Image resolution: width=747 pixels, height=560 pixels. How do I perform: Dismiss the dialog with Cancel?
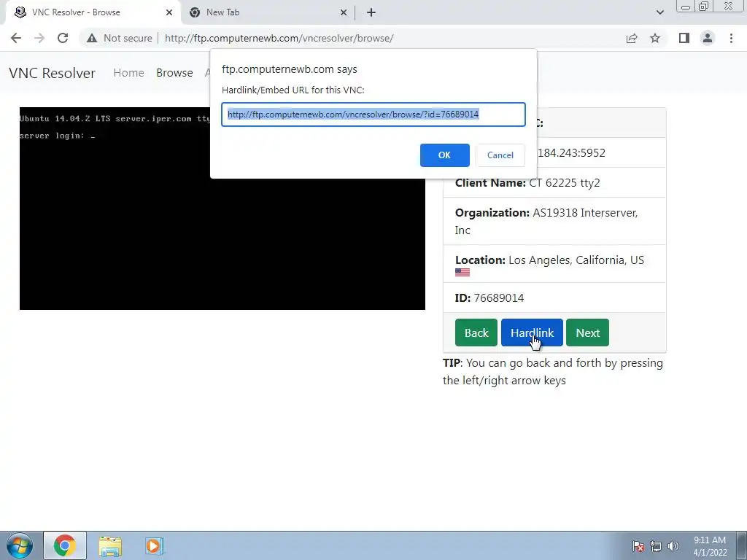(x=500, y=155)
